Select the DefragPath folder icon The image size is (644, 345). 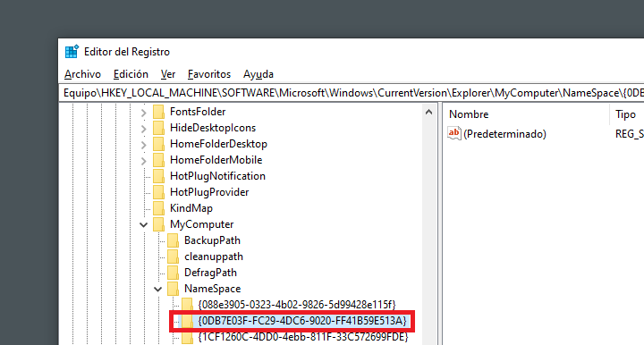[173, 273]
